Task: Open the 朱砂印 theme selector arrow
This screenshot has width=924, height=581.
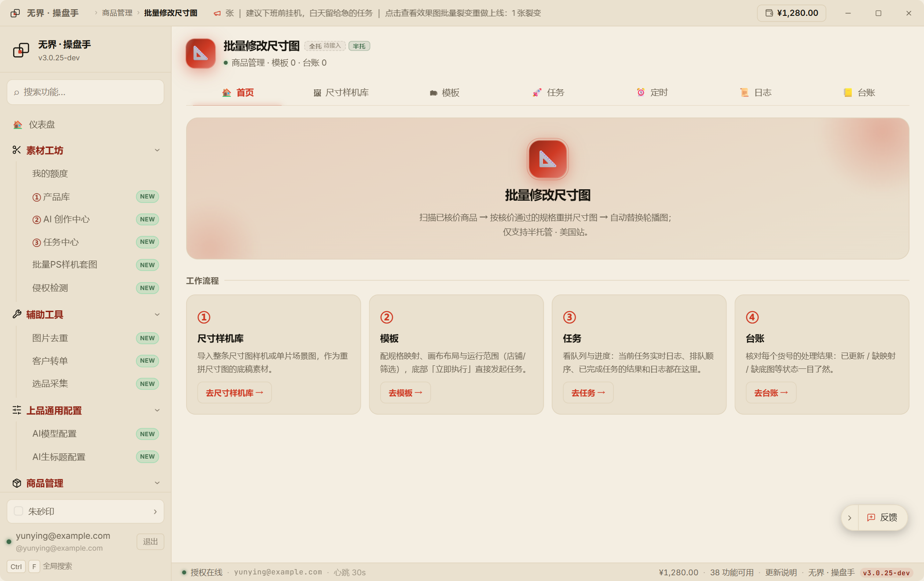Action: click(x=155, y=511)
